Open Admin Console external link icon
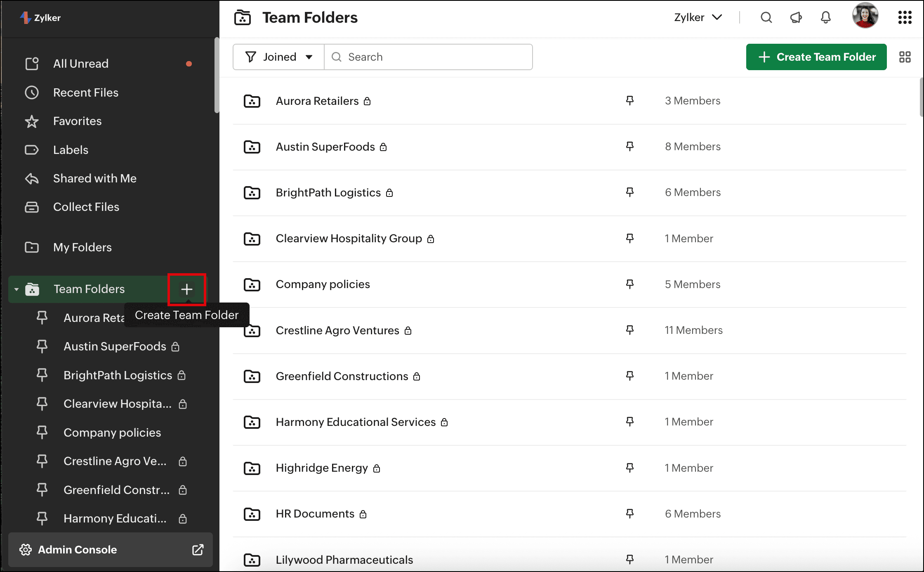This screenshot has height=572, width=924. 198,550
